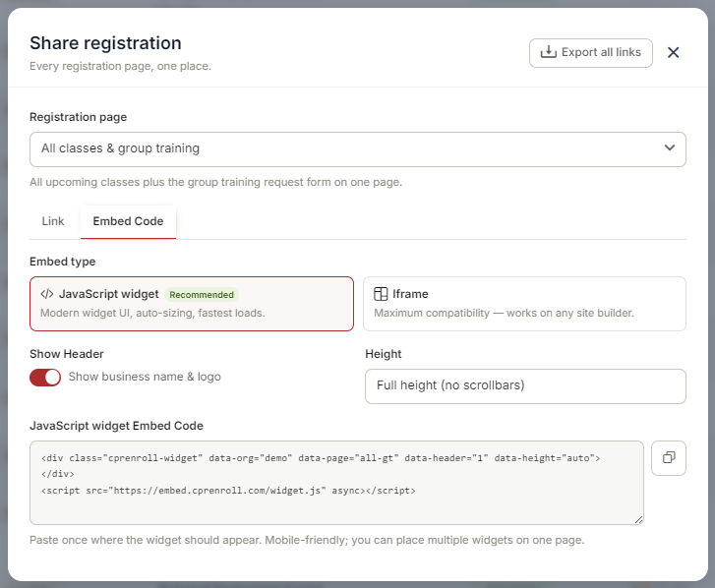This screenshot has height=588, width=715.
Task: Click the Export all links button
Action: (x=590, y=53)
